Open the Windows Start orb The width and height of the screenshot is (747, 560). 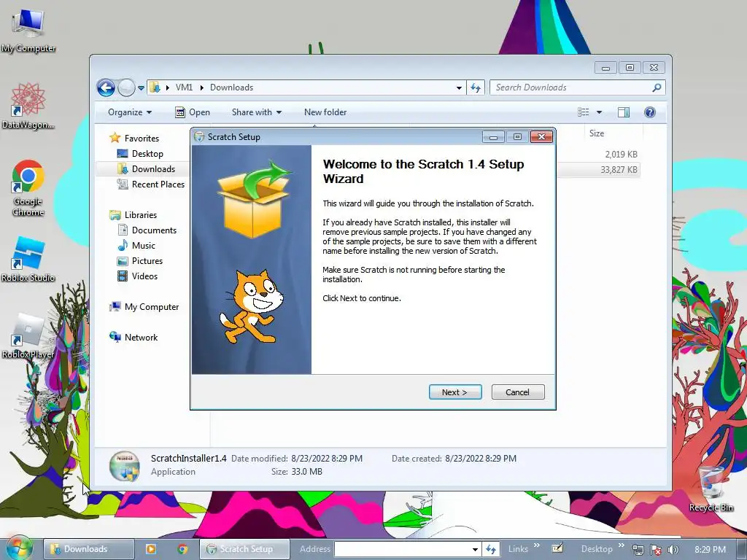click(x=18, y=548)
